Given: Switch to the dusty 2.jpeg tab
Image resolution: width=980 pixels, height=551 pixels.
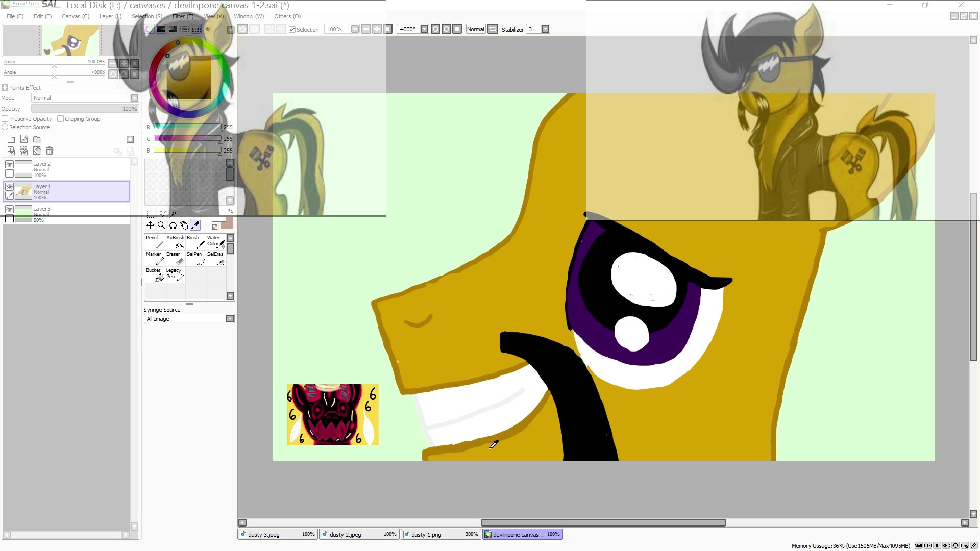Looking at the screenshot, I should pos(359,534).
